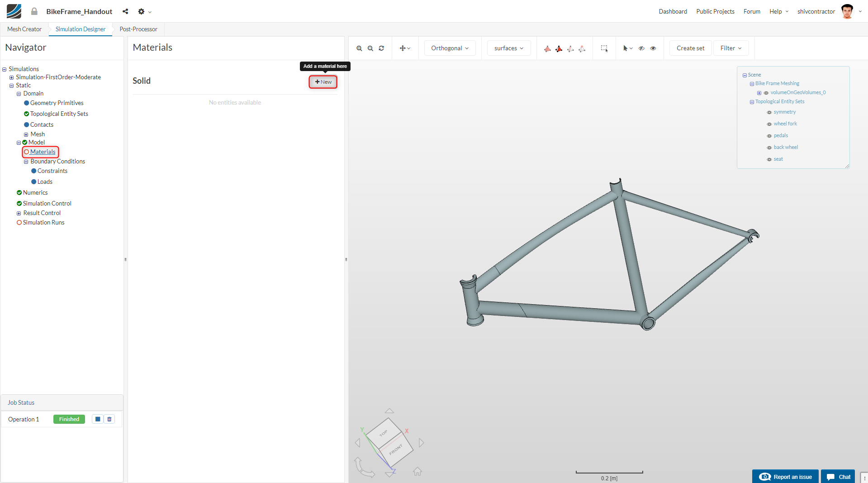The height and width of the screenshot is (483, 868).
Task: Open the Create set button
Action: (690, 48)
